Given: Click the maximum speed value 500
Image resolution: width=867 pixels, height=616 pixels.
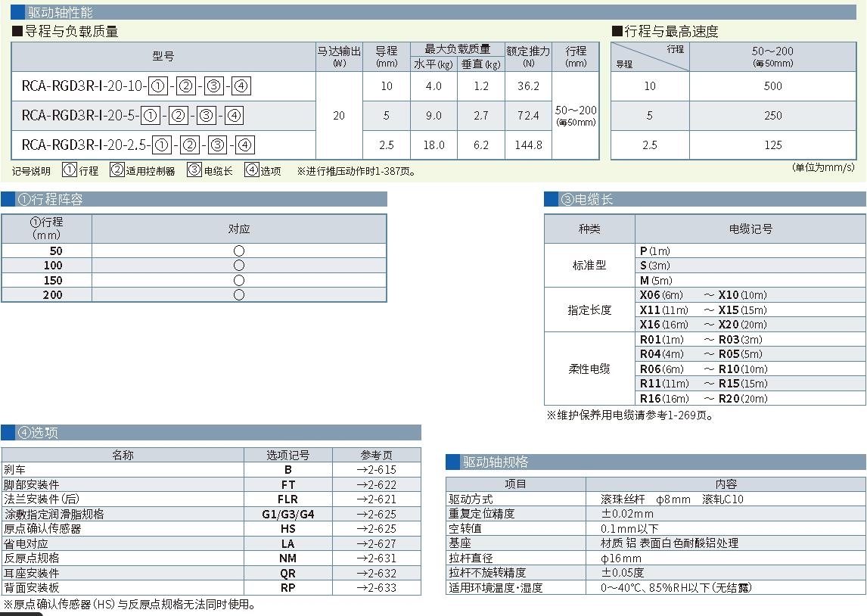Looking at the screenshot, I should click(772, 86).
